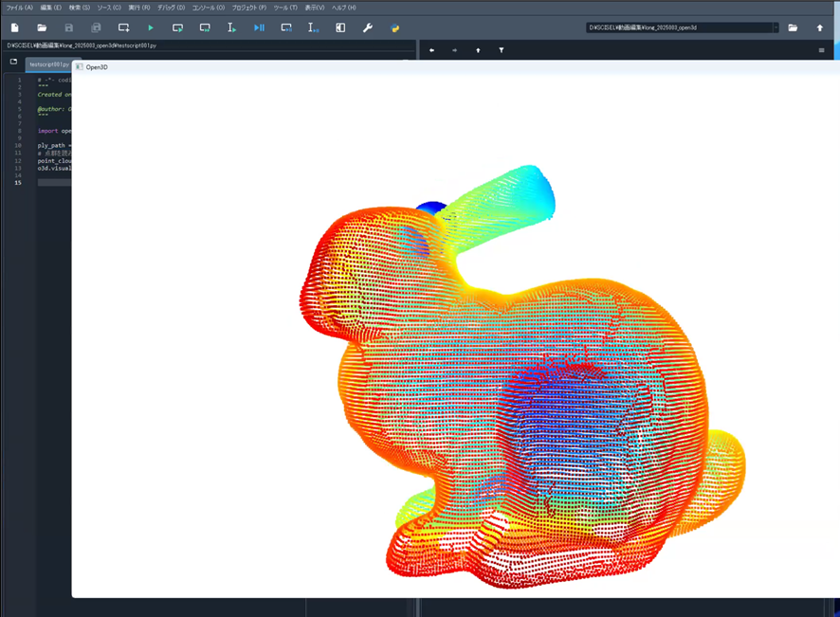Click the 'Created on' docstring line
Image resolution: width=840 pixels, height=617 pixels.
(54, 94)
